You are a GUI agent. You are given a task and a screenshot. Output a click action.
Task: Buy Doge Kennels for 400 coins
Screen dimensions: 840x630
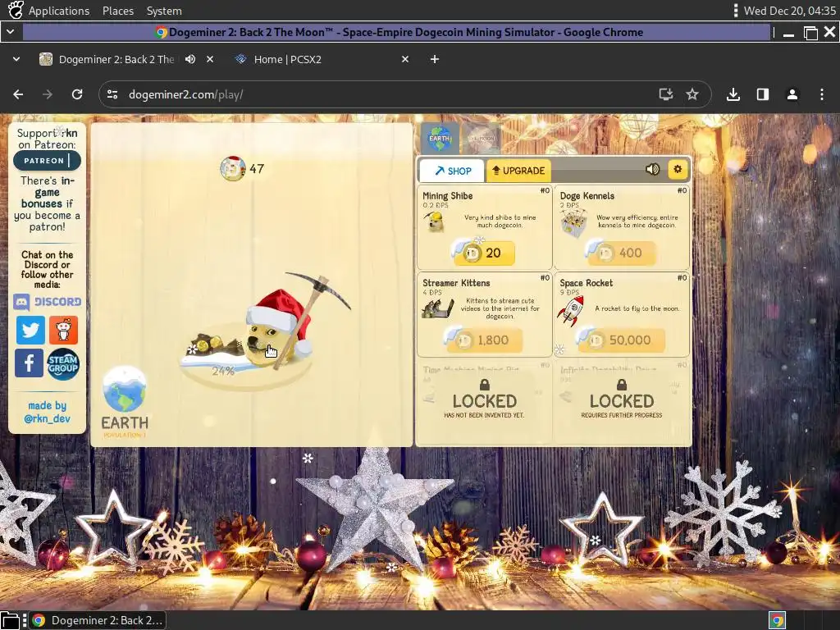click(620, 253)
